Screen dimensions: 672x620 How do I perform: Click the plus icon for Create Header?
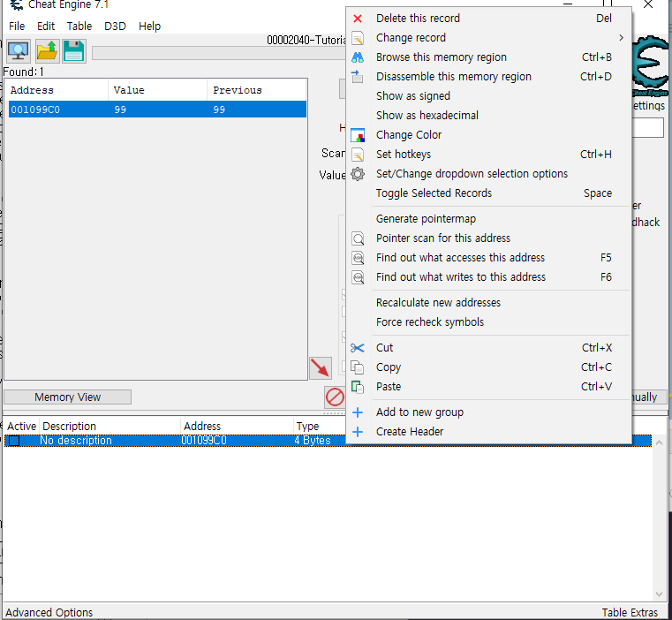tap(358, 432)
